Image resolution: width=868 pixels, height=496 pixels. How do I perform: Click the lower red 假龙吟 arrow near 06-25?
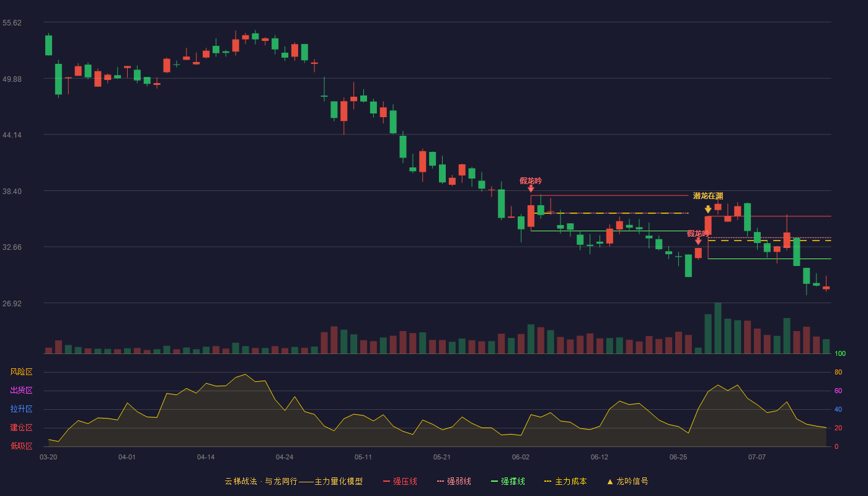(x=698, y=241)
